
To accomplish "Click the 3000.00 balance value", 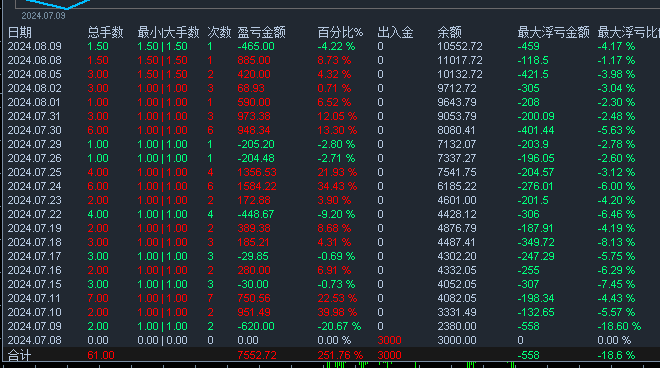I will [x=457, y=340].
